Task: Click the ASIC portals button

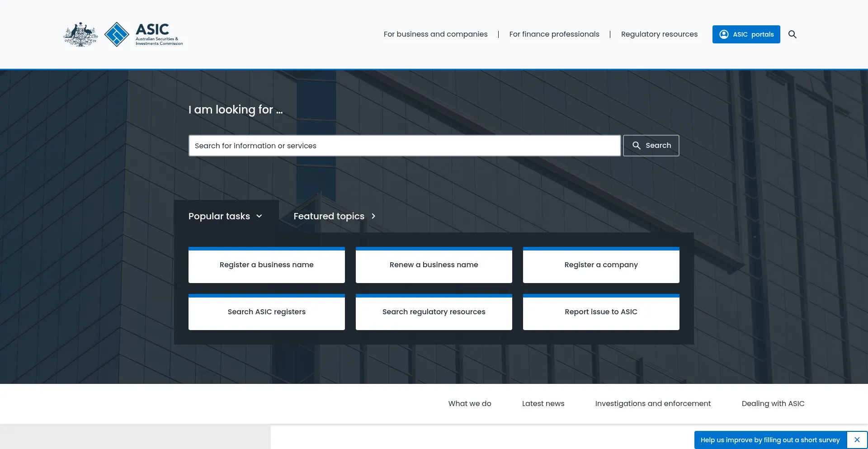Action: point(746,34)
